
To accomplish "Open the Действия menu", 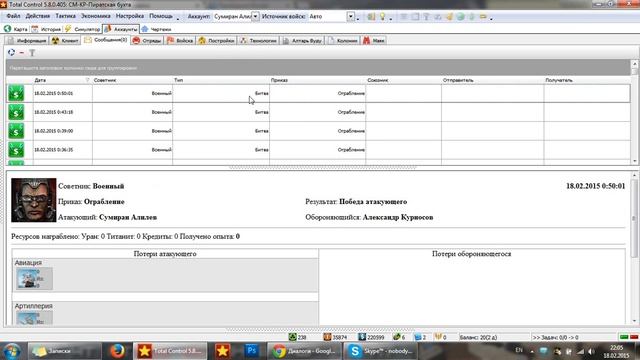I will [x=38, y=16].
